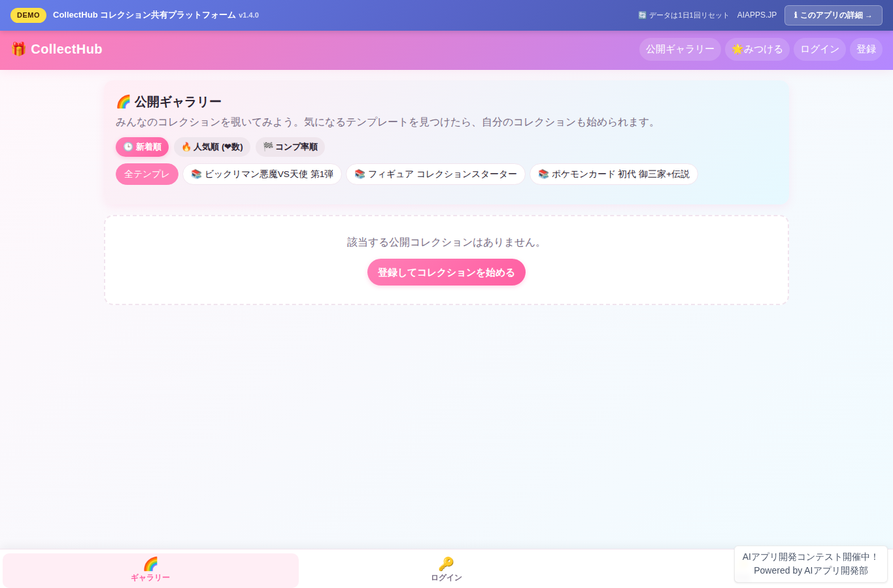Click 'データは1日1回リセット' notice text
The width and height of the screenshot is (893, 588).
(683, 15)
